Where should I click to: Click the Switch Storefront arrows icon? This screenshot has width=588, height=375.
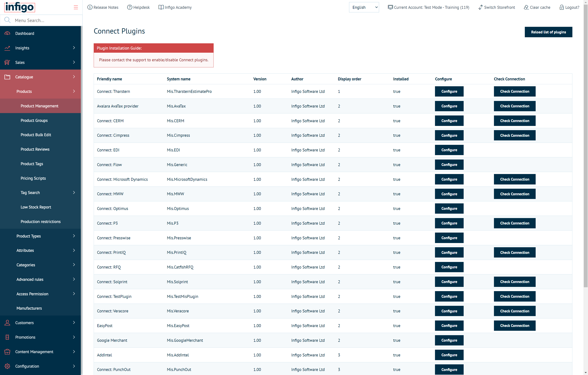pyautogui.click(x=480, y=7)
